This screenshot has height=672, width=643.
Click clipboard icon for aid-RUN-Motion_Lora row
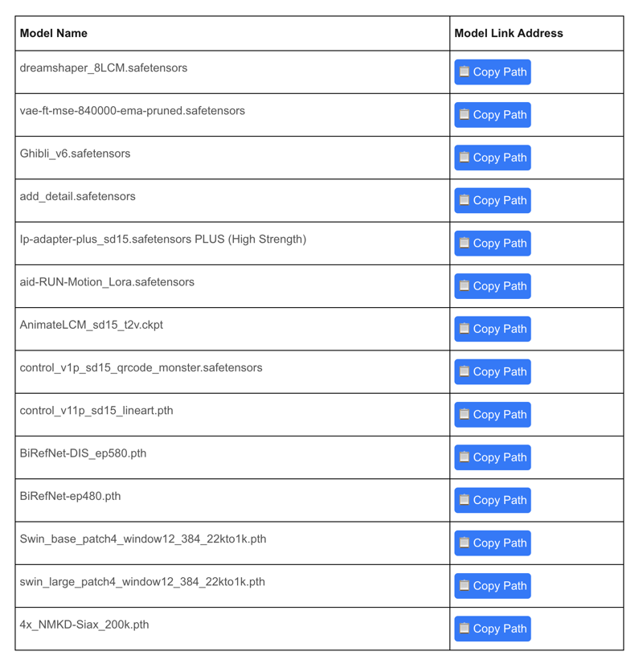point(465,286)
